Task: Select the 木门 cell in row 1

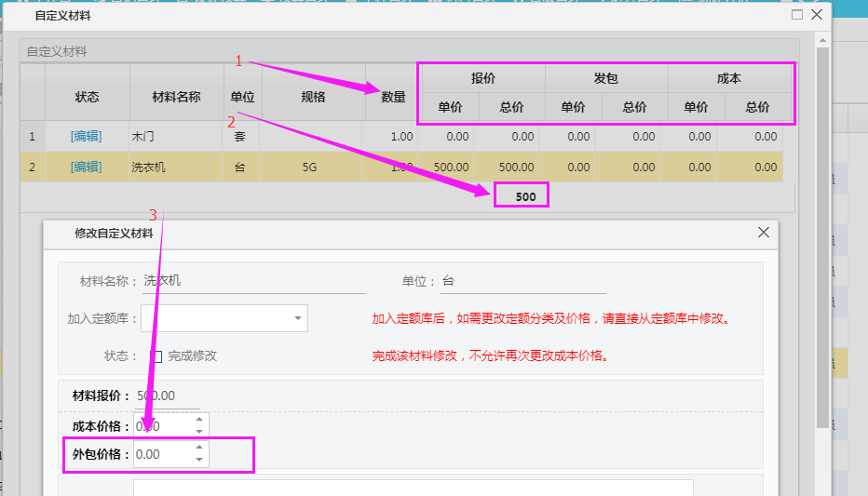Action: [x=176, y=137]
